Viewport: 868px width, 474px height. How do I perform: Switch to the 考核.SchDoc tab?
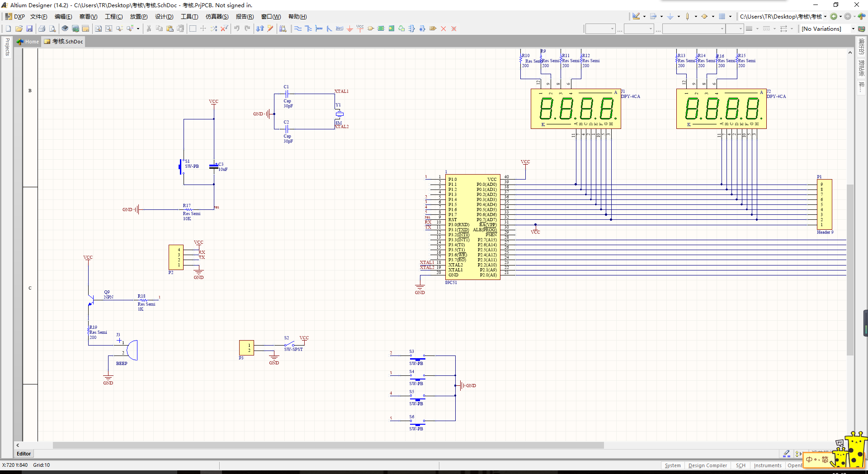pos(63,42)
